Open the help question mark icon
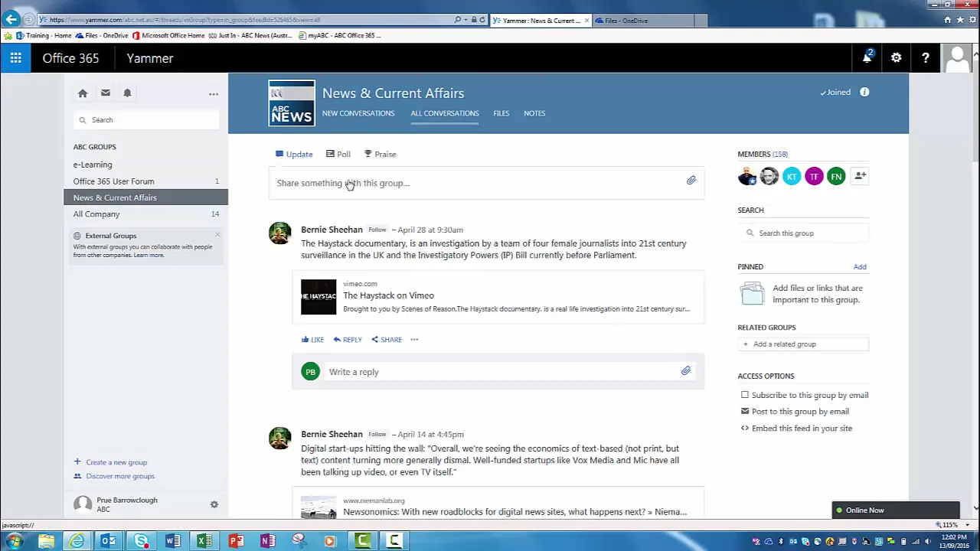This screenshot has height=551, width=980. tap(925, 58)
